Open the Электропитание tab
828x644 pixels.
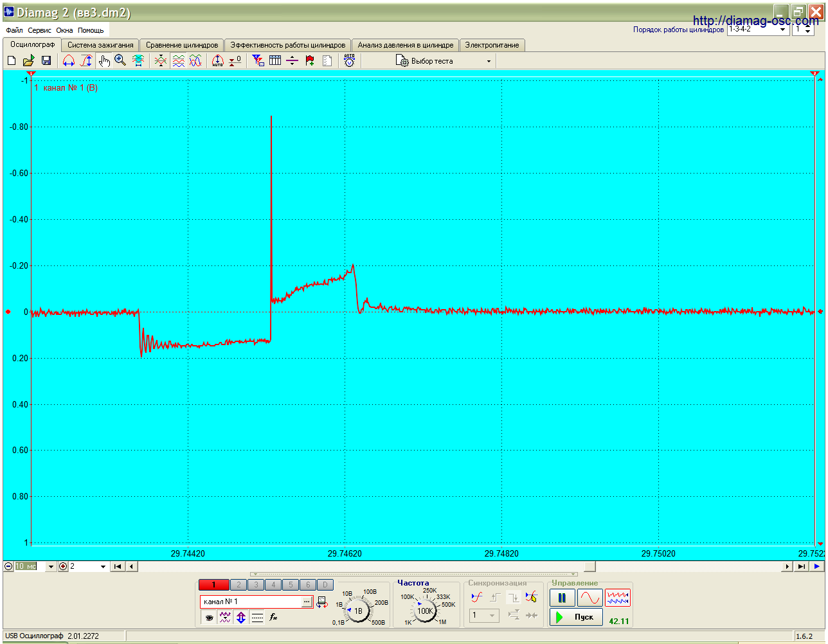(x=492, y=45)
